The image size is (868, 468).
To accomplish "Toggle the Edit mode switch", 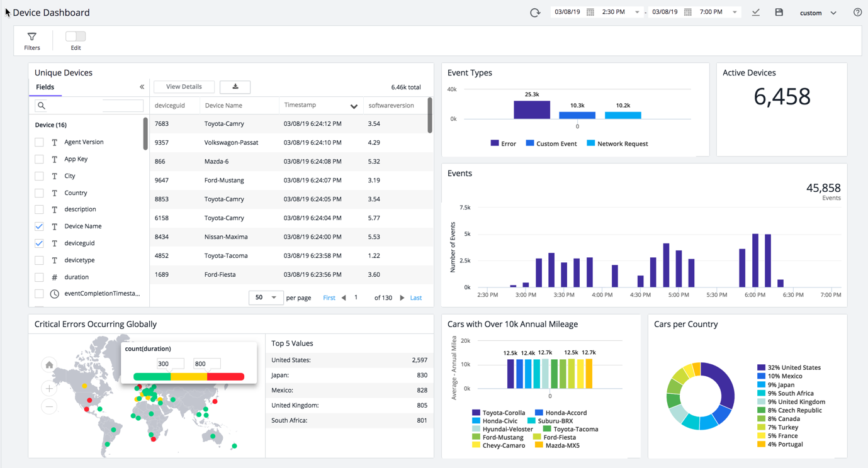I will [76, 36].
